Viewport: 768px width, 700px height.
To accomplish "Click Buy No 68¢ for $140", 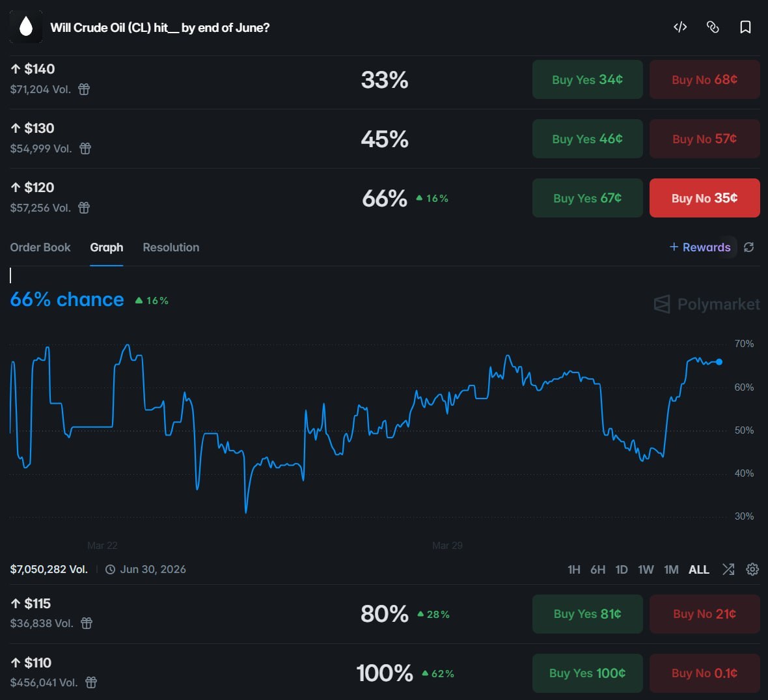I will (704, 79).
